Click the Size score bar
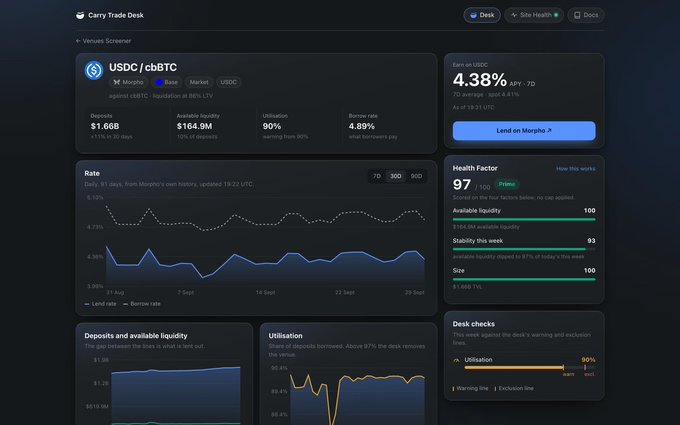Image resolution: width=680 pixels, height=425 pixels. click(x=524, y=279)
